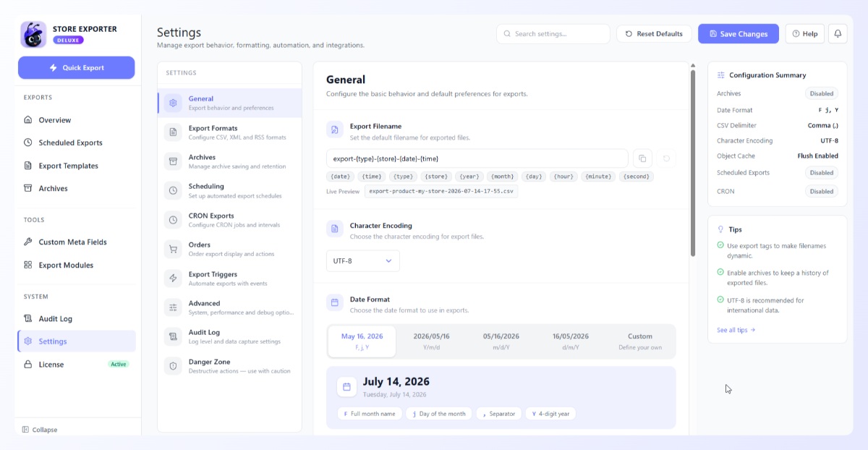Click the calendar icon beside July 14, 2026
Viewport: 868px width, 450px height.
click(346, 387)
